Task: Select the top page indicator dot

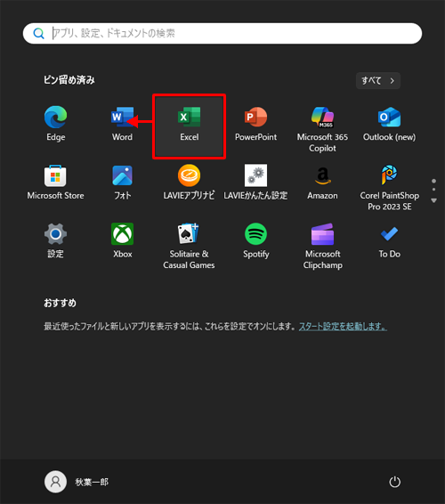Action: pyautogui.click(x=433, y=181)
